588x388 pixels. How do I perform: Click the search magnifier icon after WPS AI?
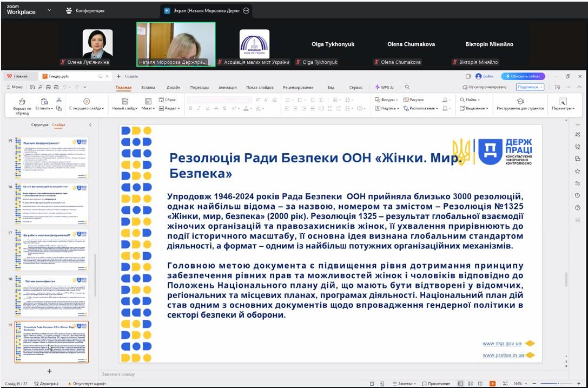[407, 87]
